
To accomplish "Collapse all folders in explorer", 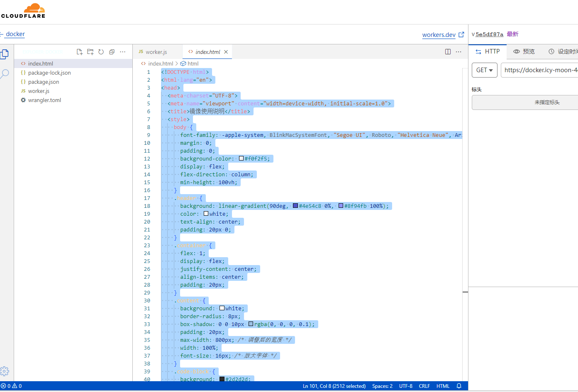I will (112, 52).
